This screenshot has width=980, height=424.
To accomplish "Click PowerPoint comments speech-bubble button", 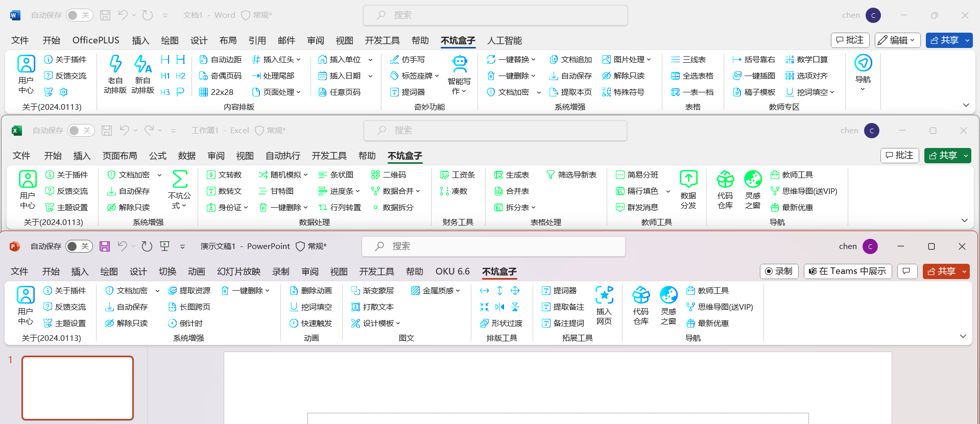I will pos(907,271).
